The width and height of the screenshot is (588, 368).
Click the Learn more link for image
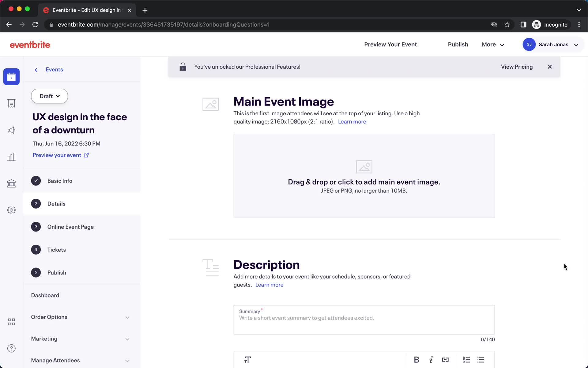click(352, 122)
